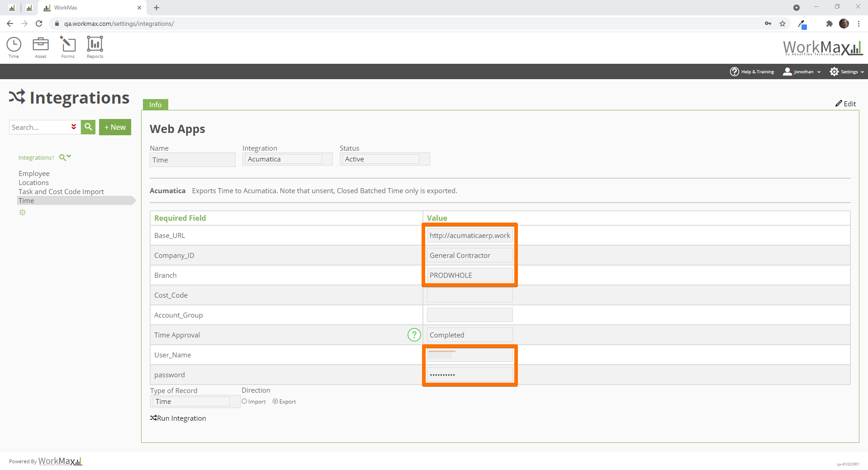The height and width of the screenshot is (470, 868).
Task: Click Run Integration link
Action: 178,418
